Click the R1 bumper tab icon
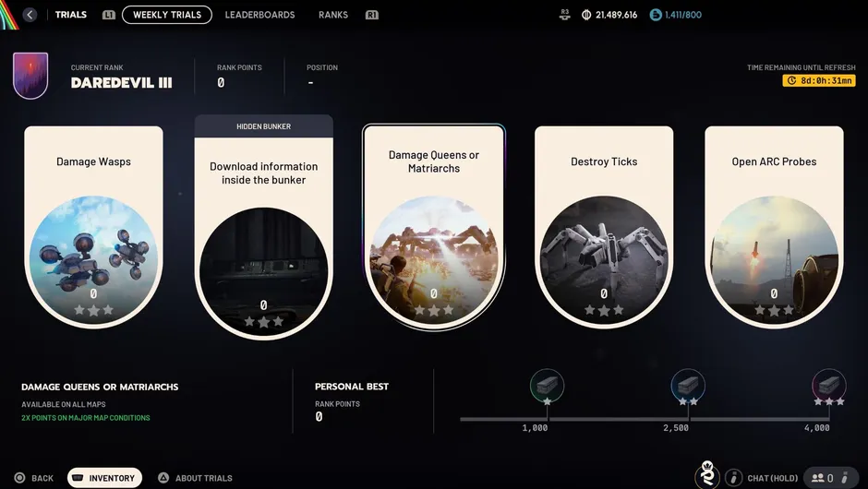Viewport: 868px width, 489px height. [372, 15]
